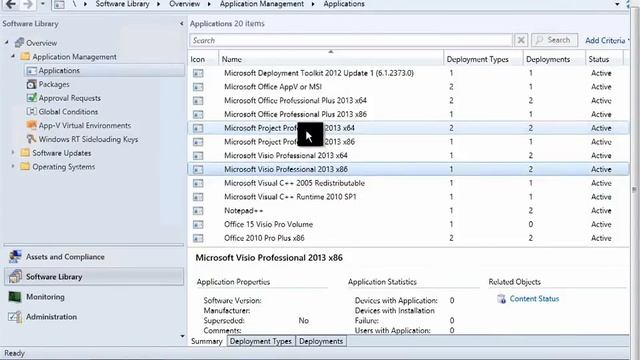
Task: Click Applications in the breadcrumb path
Action: click(x=344, y=4)
